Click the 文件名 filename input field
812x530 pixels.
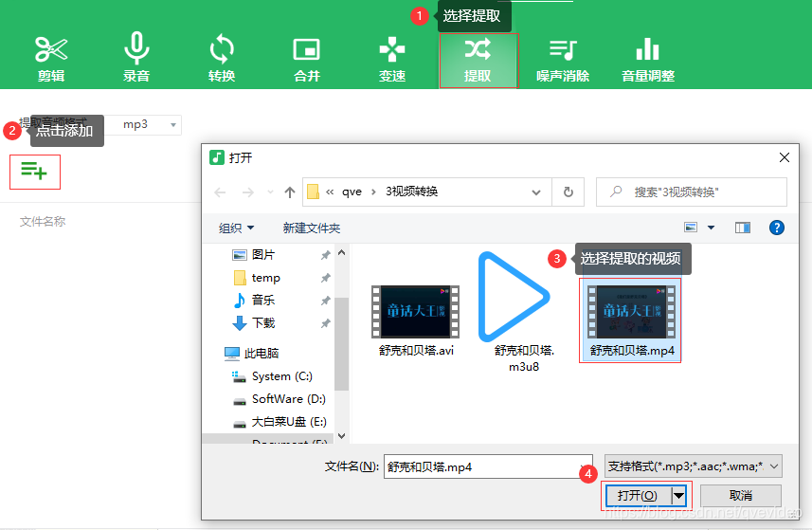pyautogui.click(x=488, y=466)
